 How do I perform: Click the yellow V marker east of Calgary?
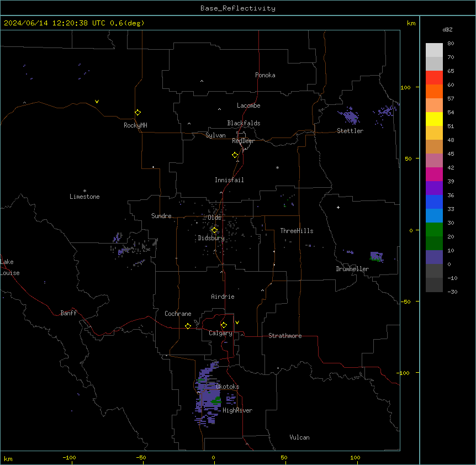pyautogui.click(x=237, y=323)
